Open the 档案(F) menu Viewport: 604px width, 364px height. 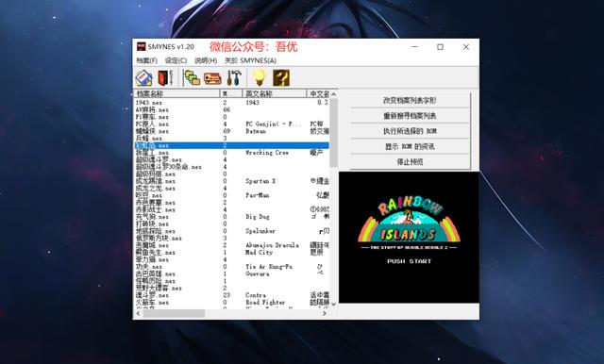click(146, 60)
